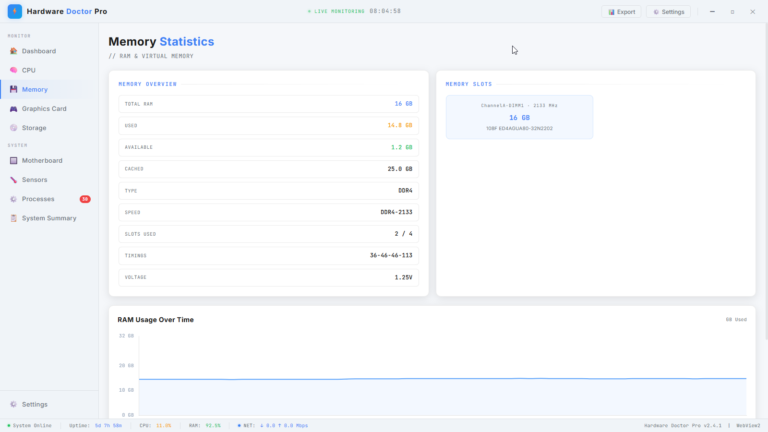Minimize the application window
This screenshot has height=432, width=768.
click(x=712, y=12)
